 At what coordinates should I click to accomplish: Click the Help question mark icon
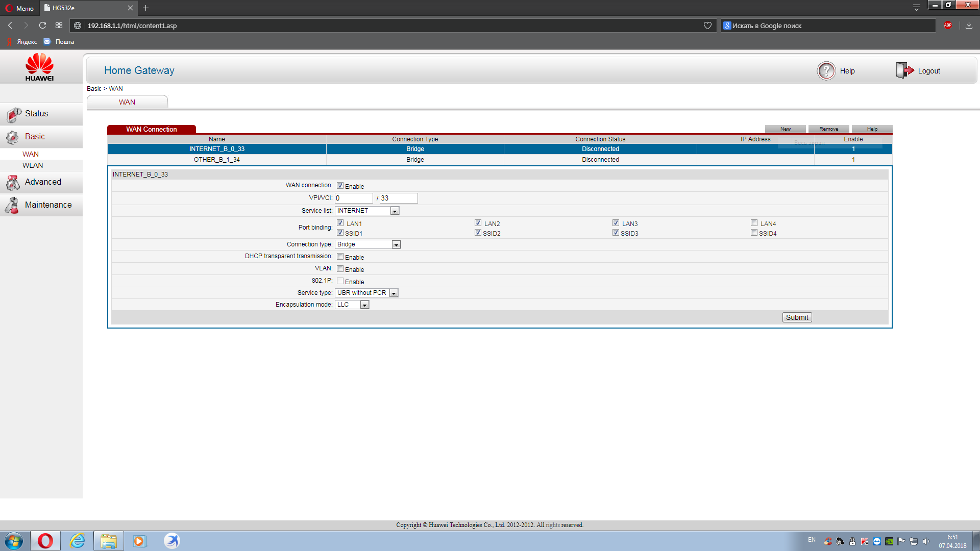pos(826,71)
